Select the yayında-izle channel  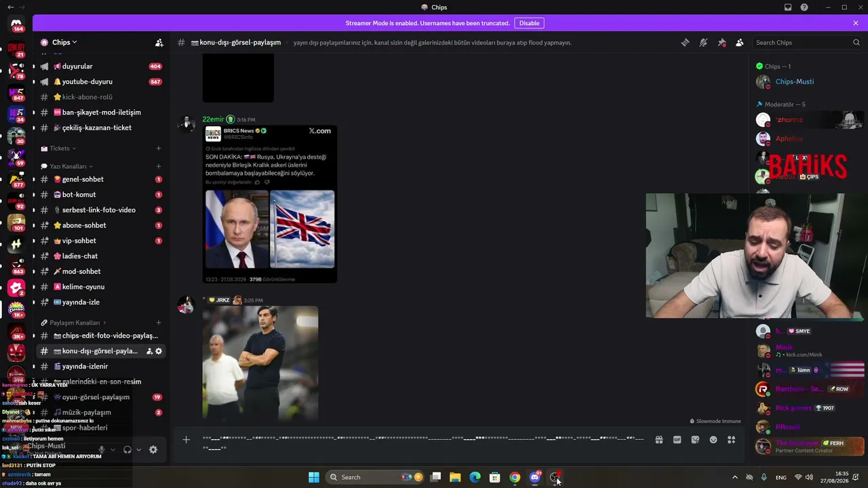(x=100, y=302)
